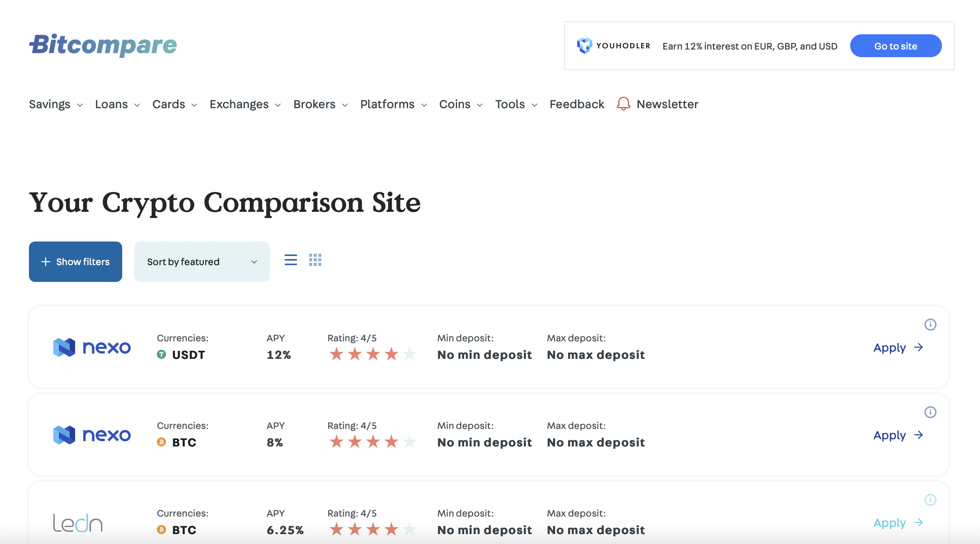Click the star rating in Ledn row

click(x=373, y=530)
